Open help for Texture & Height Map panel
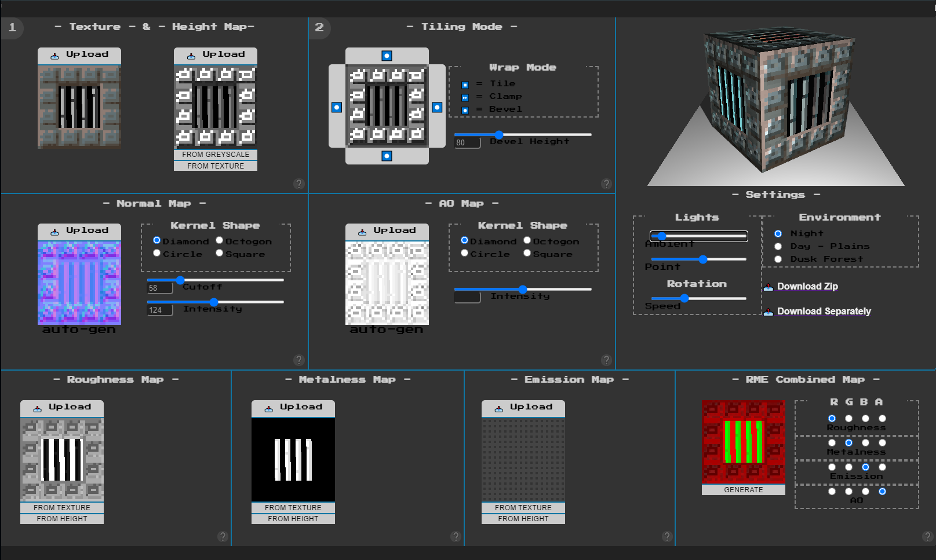 (x=299, y=184)
